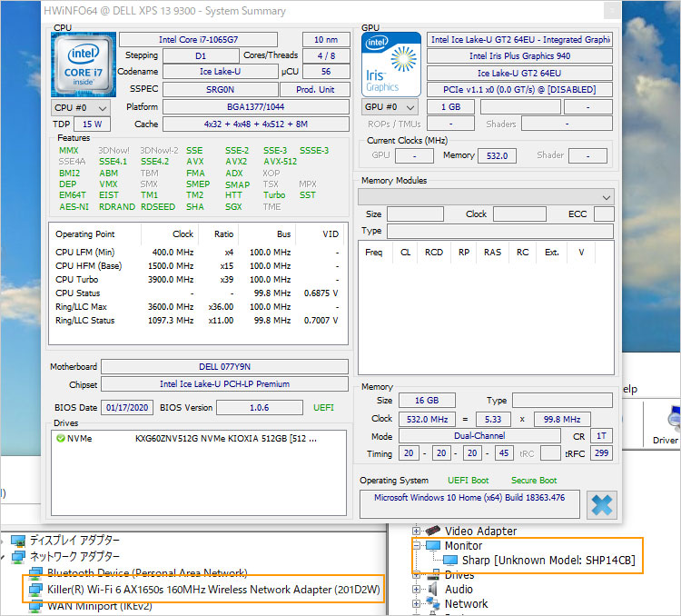681x616 pixels.
Task: Click the Intel Iris Graphics logo
Action: pyautogui.click(x=390, y=65)
